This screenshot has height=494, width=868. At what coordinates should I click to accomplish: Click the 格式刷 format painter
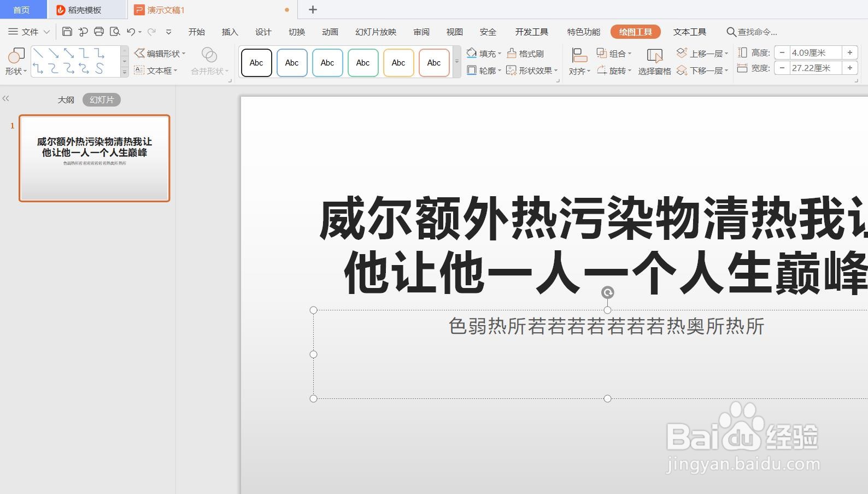525,54
